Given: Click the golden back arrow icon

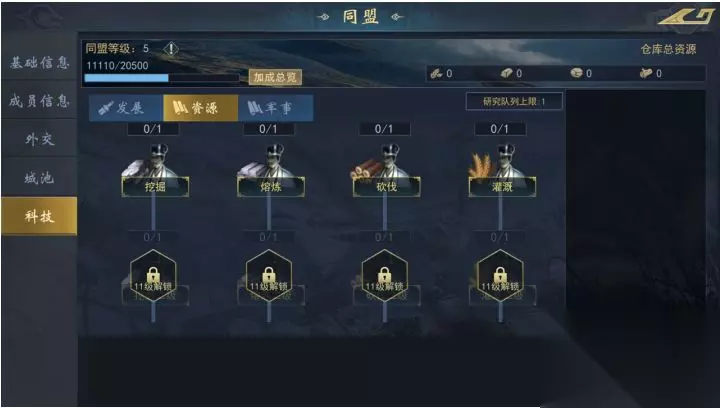Looking at the screenshot, I should tap(686, 17).
